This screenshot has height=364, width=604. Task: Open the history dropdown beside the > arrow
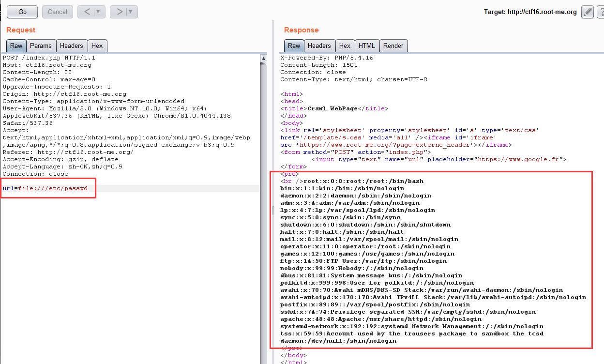pyautogui.click(x=131, y=12)
